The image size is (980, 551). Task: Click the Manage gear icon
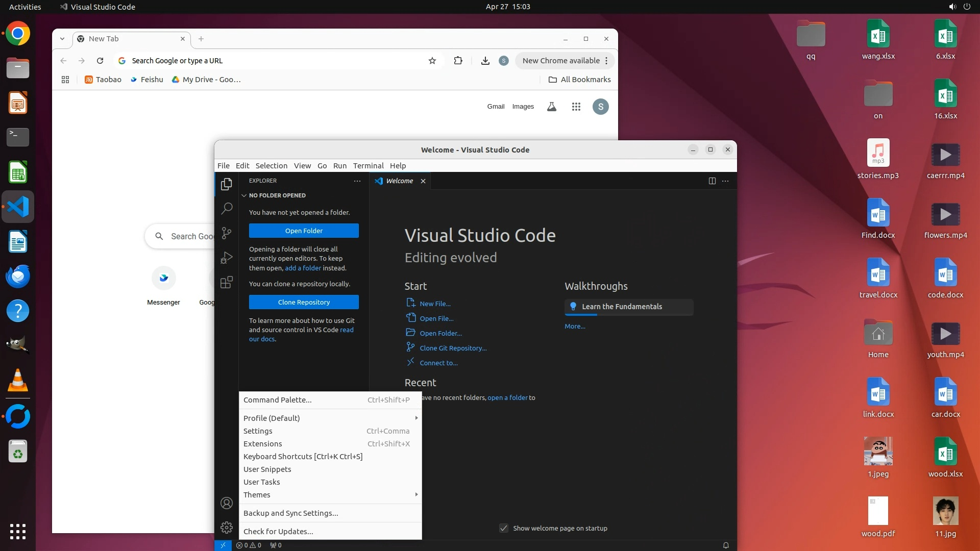(227, 528)
